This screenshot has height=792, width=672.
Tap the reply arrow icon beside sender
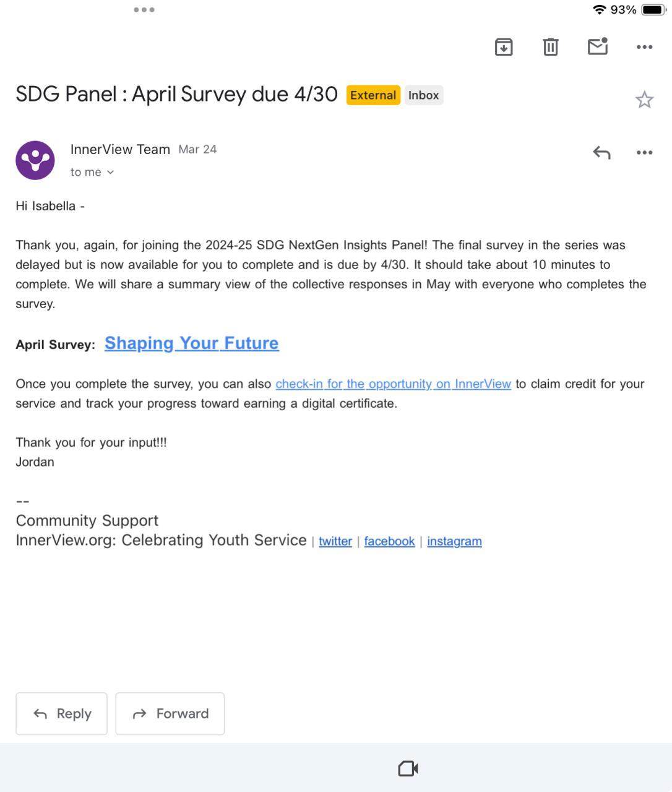601,152
